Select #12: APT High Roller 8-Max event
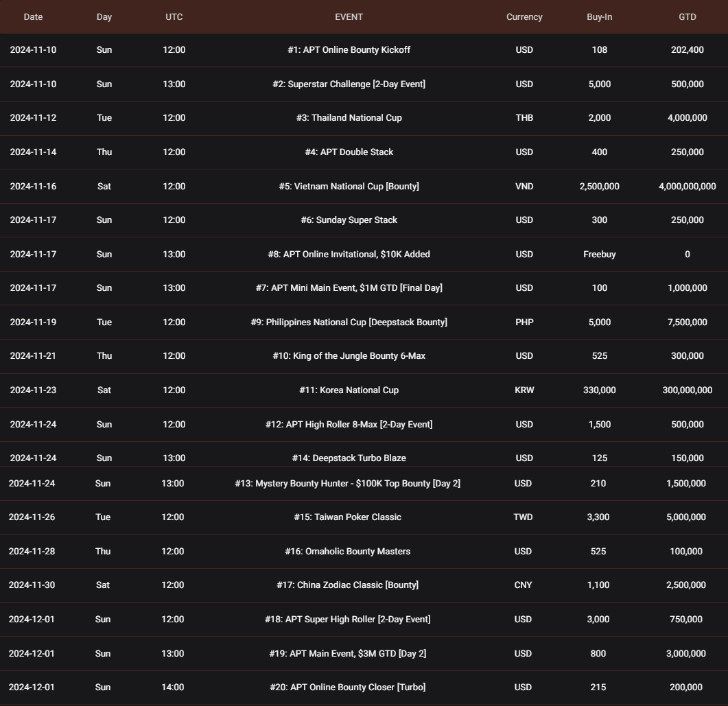The width and height of the screenshot is (728, 706). pyautogui.click(x=349, y=424)
